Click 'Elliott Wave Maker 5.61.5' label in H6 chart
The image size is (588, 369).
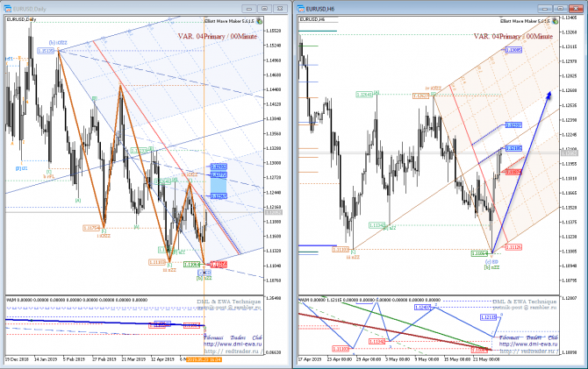[525, 21]
